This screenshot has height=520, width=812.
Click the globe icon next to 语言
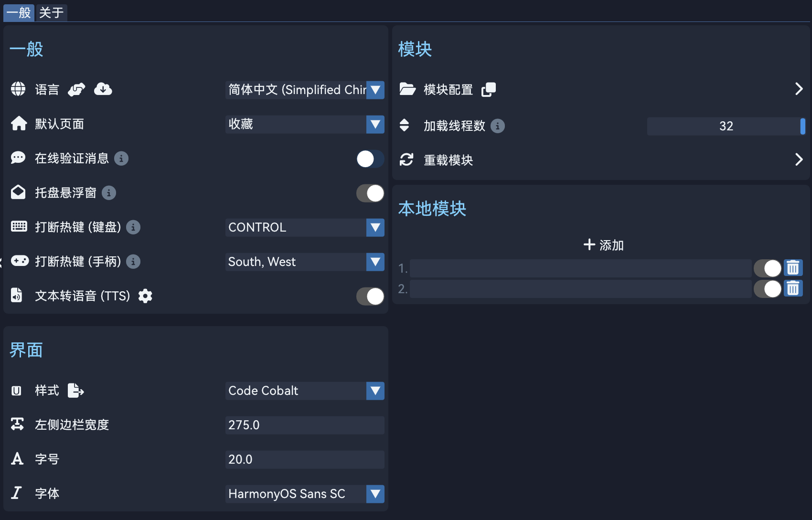click(x=18, y=89)
